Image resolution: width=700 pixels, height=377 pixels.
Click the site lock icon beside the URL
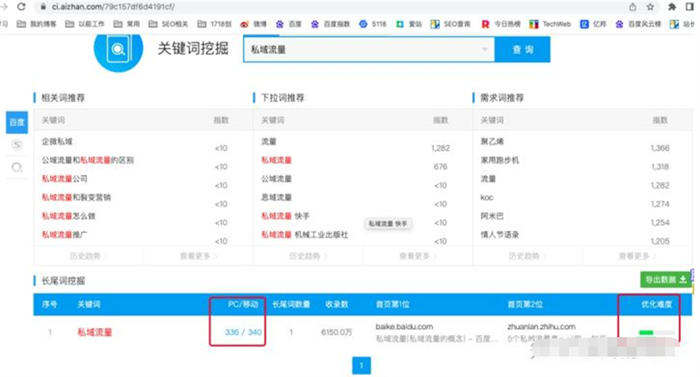pyautogui.click(x=43, y=7)
